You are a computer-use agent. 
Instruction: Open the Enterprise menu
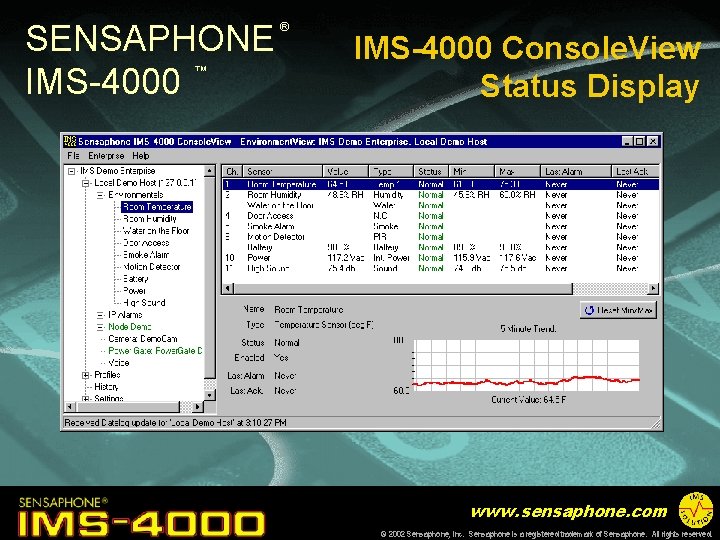point(106,156)
